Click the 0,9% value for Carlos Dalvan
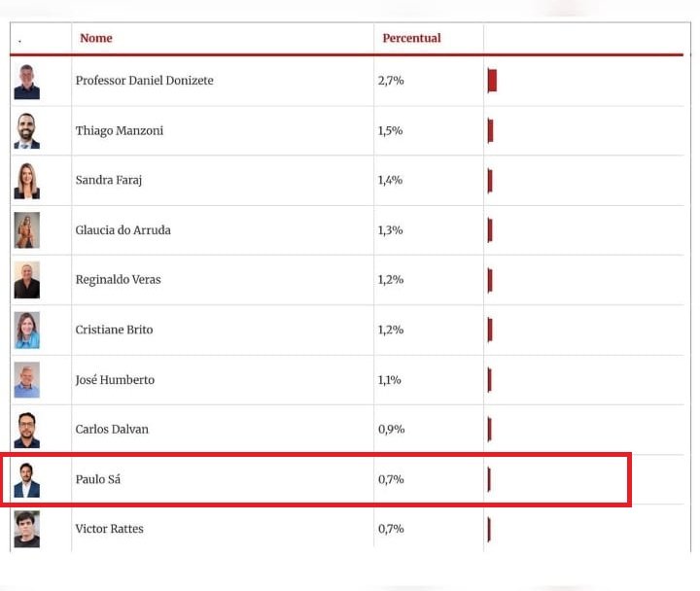This screenshot has width=700, height=591. [391, 430]
